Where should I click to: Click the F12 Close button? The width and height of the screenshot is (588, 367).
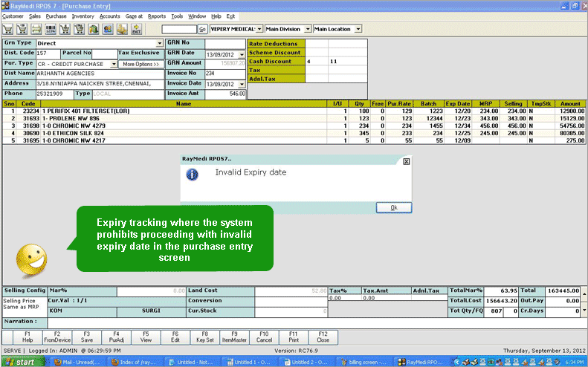point(323,337)
